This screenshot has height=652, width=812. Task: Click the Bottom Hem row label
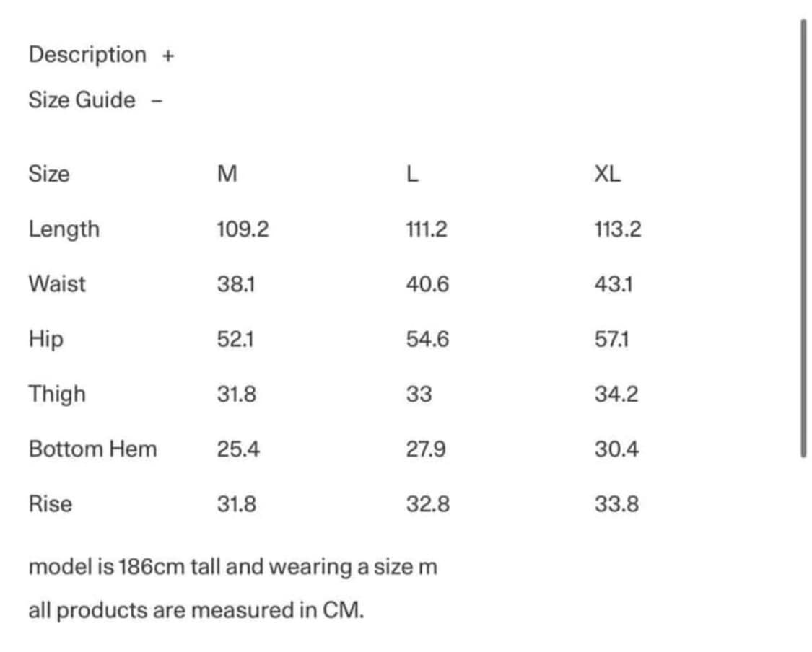coord(92,449)
